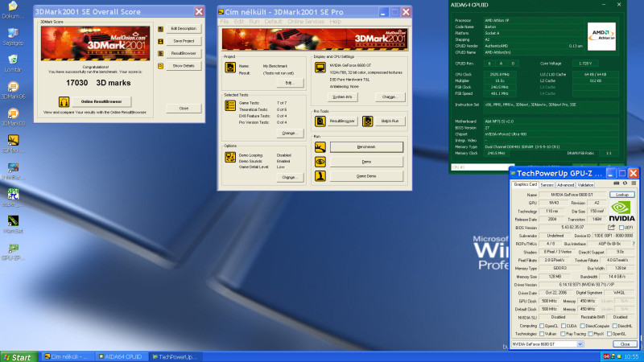
Task: Click the Change button in Options section
Action: (x=290, y=177)
